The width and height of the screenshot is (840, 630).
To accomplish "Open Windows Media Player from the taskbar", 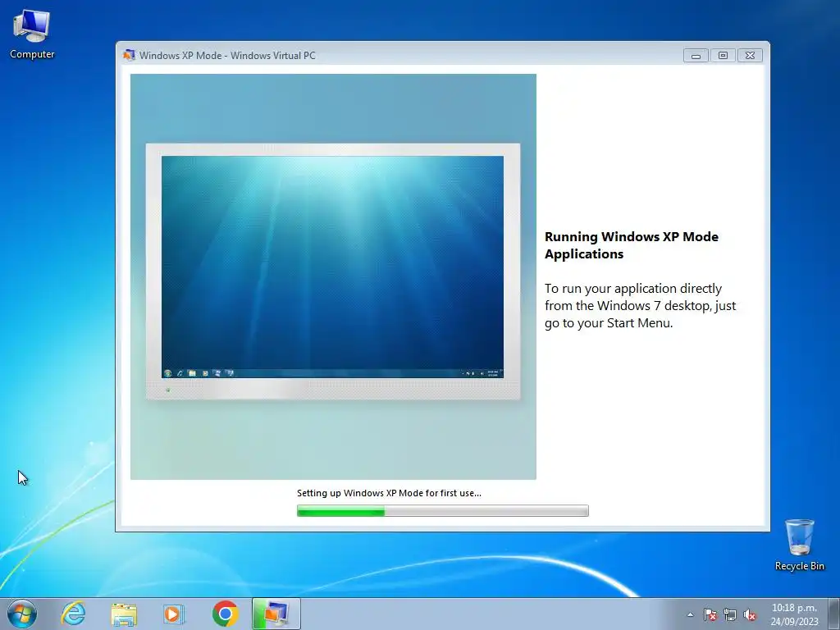I will click(174, 614).
